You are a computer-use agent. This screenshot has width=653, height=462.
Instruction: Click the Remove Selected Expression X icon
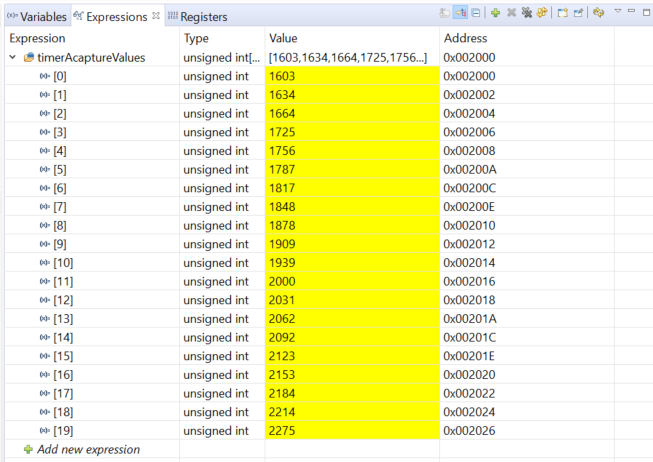click(x=511, y=13)
